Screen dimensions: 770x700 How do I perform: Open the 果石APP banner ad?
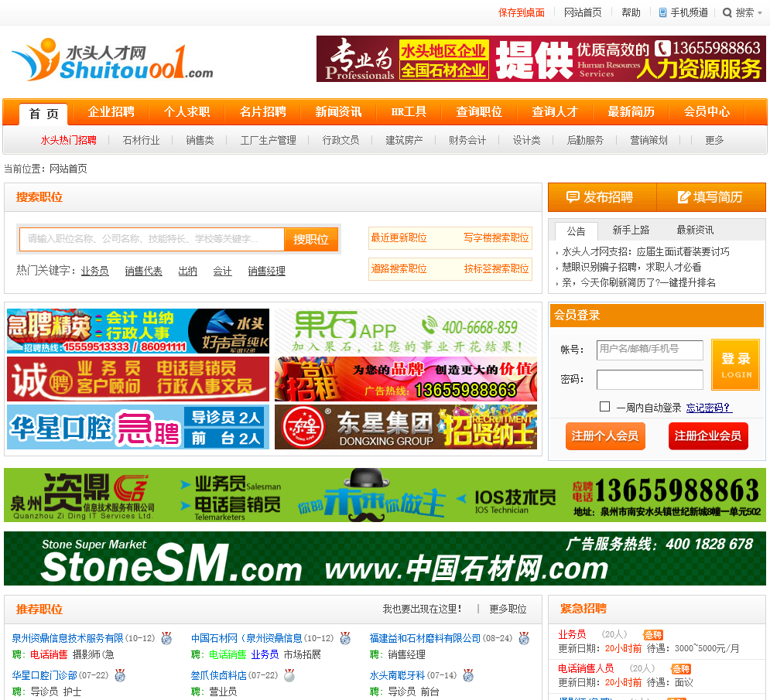point(406,331)
